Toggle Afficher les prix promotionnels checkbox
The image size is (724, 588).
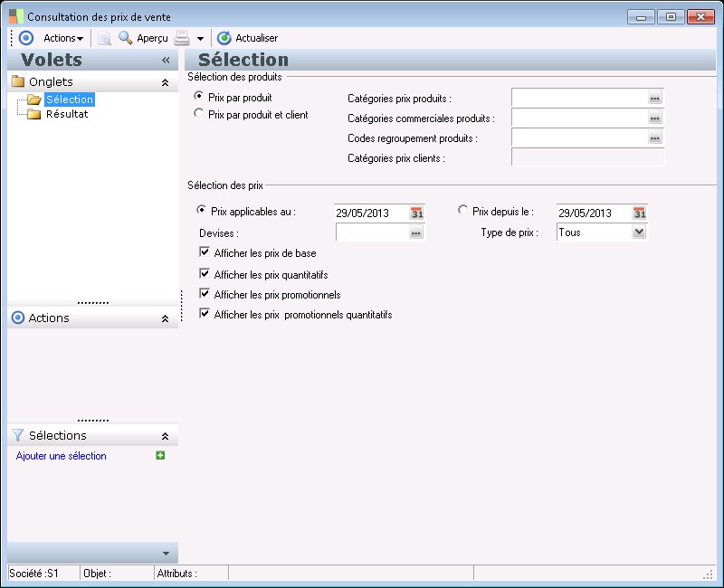(205, 293)
